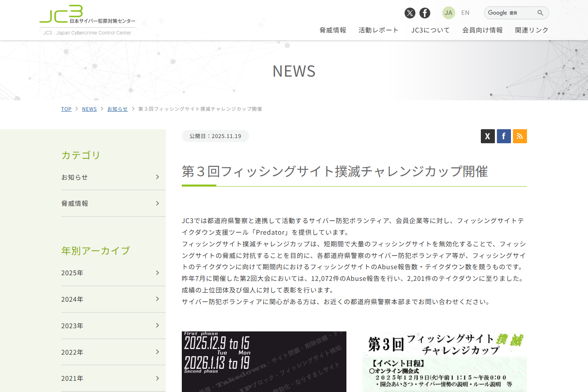The height and width of the screenshot is (392, 588).
Task: Click the X (Twitter) icon in header
Action: [x=410, y=13]
